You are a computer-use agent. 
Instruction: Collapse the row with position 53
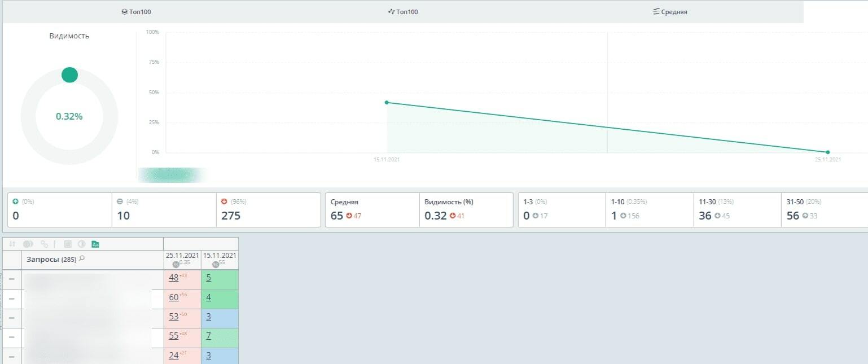click(x=12, y=318)
